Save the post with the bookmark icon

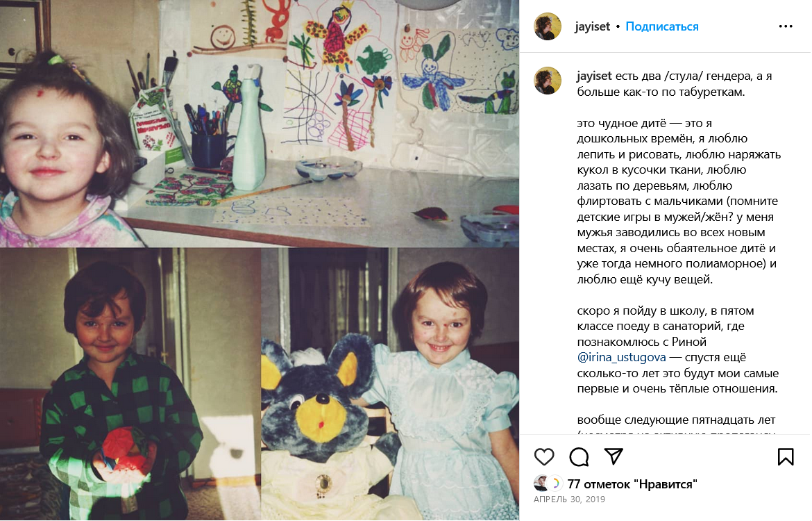click(785, 456)
